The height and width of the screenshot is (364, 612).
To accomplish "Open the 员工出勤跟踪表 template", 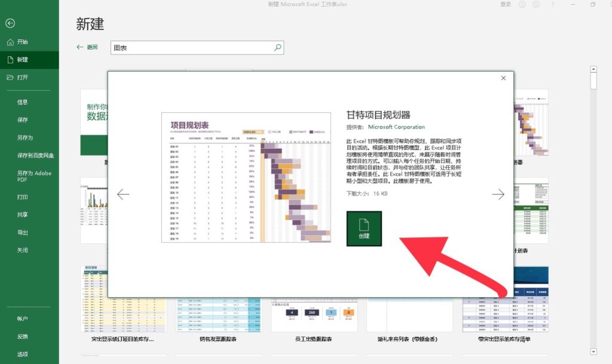I will [314, 318].
